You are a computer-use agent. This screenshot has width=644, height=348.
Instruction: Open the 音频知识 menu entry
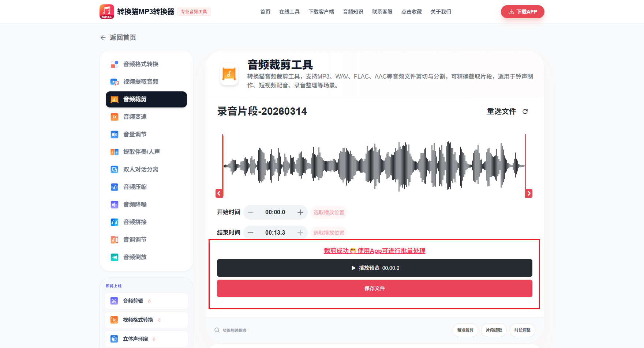tap(353, 11)
